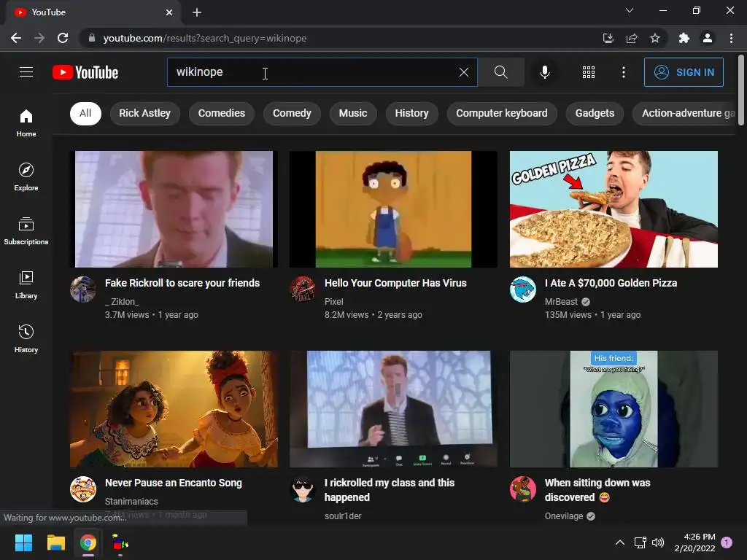Open Subscriptions in the sidebar
This screenshot has width=747, height=560.
[x=26, y=231]
